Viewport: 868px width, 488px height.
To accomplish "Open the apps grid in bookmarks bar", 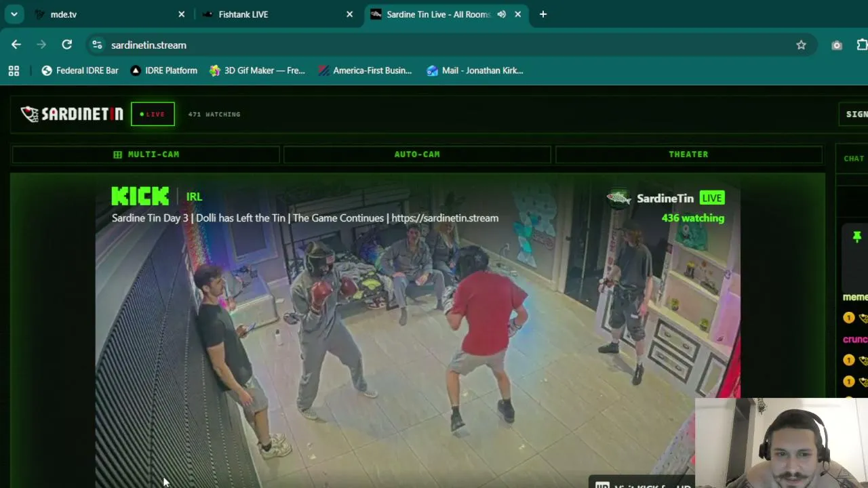I will [x=14, y=70].
